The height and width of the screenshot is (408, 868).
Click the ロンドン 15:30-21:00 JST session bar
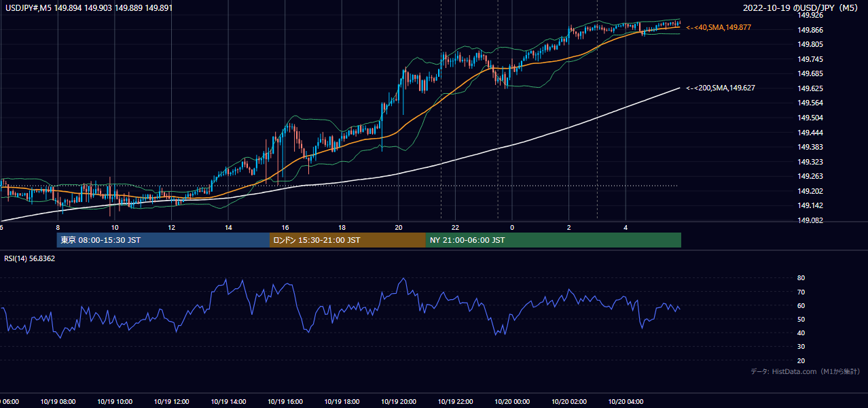click(348, 240)
